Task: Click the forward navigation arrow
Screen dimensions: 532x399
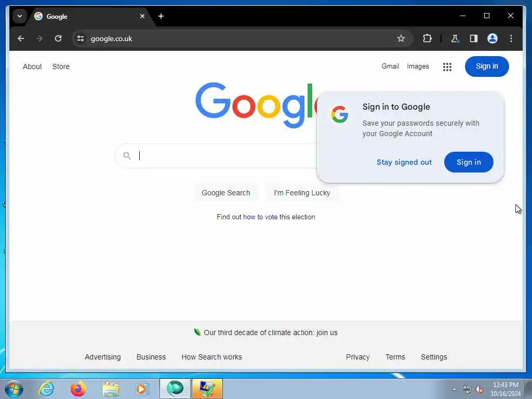Action: 39,38
